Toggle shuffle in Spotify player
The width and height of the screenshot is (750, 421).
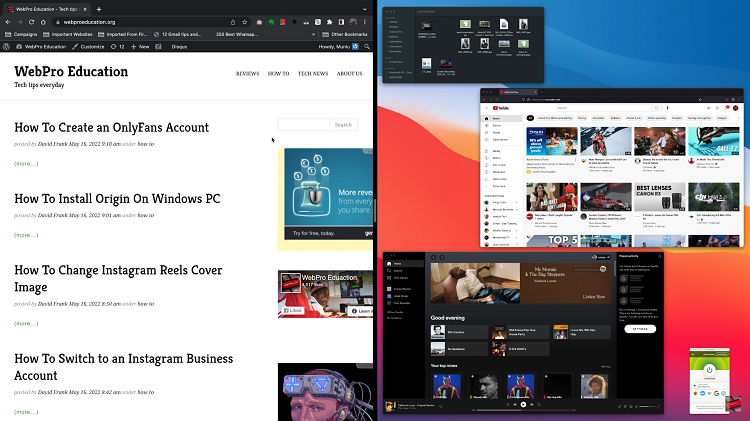(508, 405)
